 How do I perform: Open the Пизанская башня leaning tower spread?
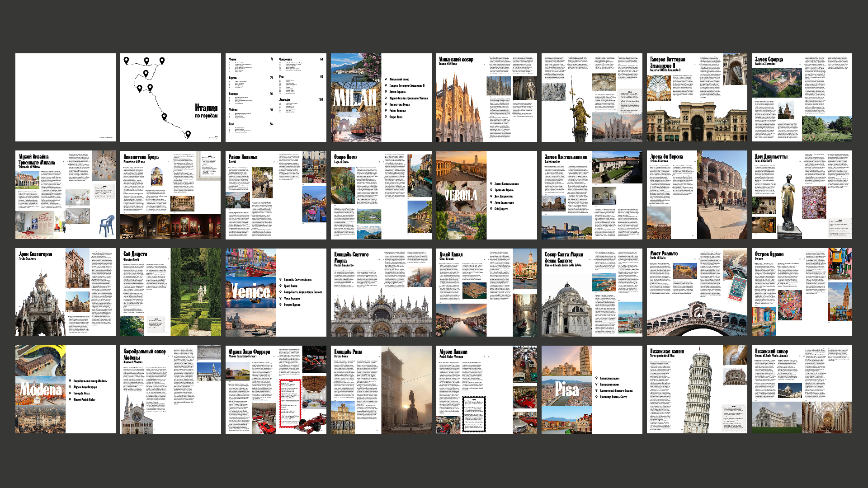(697, 390)
